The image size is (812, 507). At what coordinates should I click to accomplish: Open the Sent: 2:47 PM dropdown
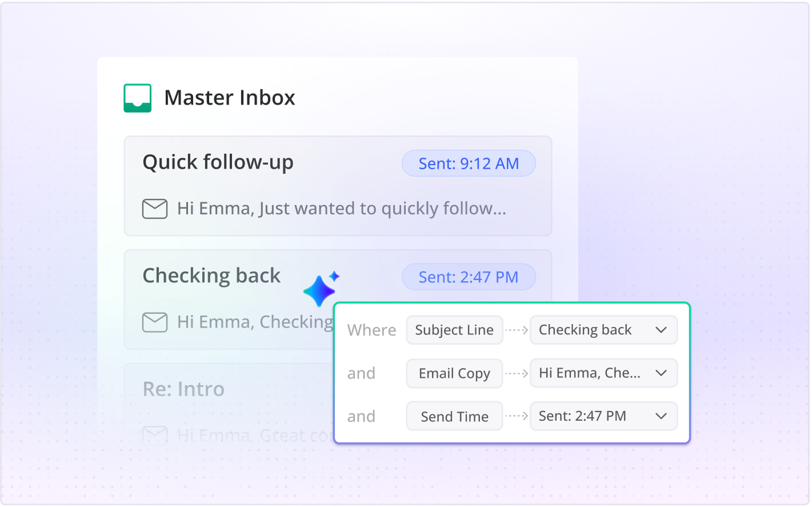point(603,416)
